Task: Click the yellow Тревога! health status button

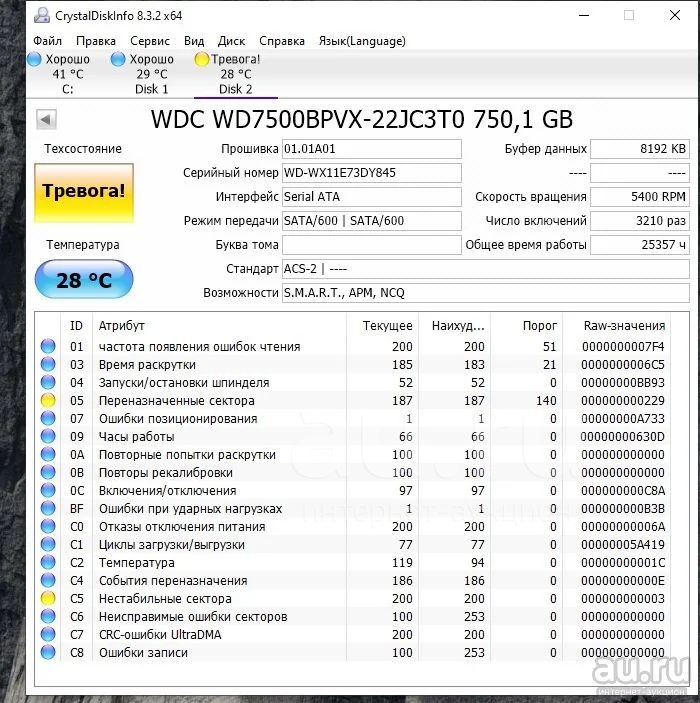Action: point(84,191)
